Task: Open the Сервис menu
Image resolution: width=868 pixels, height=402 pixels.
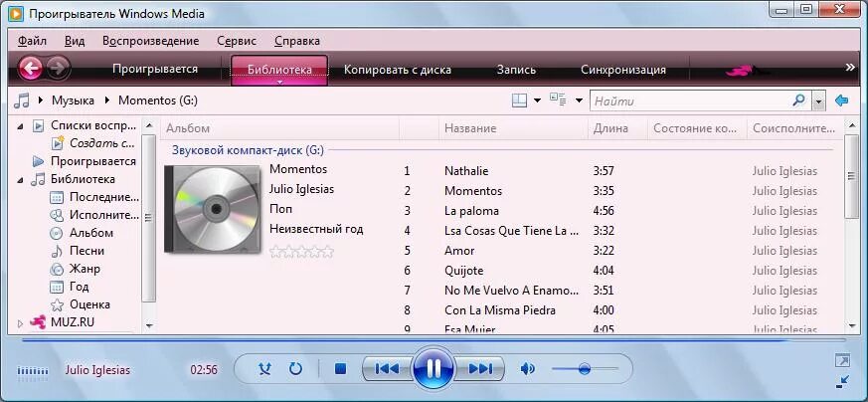Action: coord(237,41)
